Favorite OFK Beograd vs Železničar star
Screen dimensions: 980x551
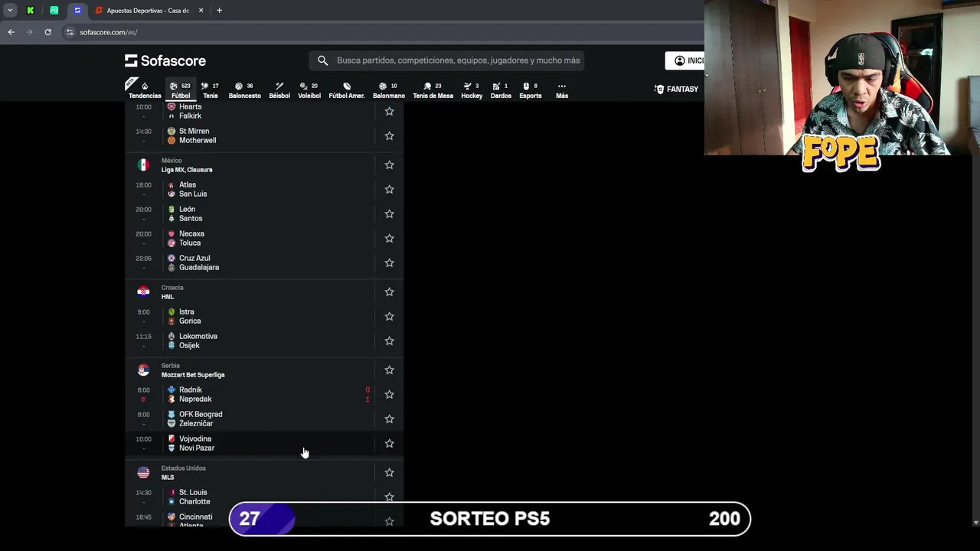tap(389, 419)
